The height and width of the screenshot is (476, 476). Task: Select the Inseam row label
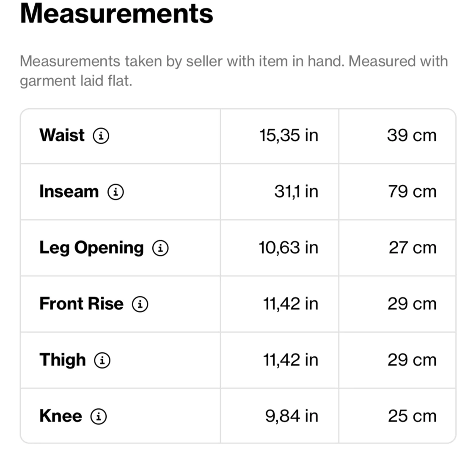(69, 192)
